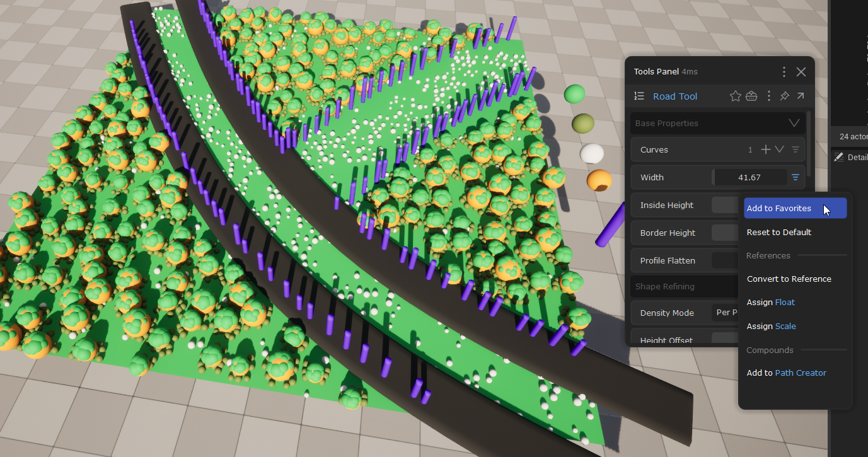Pin the Road Tool panel

[x=784, y=96]
